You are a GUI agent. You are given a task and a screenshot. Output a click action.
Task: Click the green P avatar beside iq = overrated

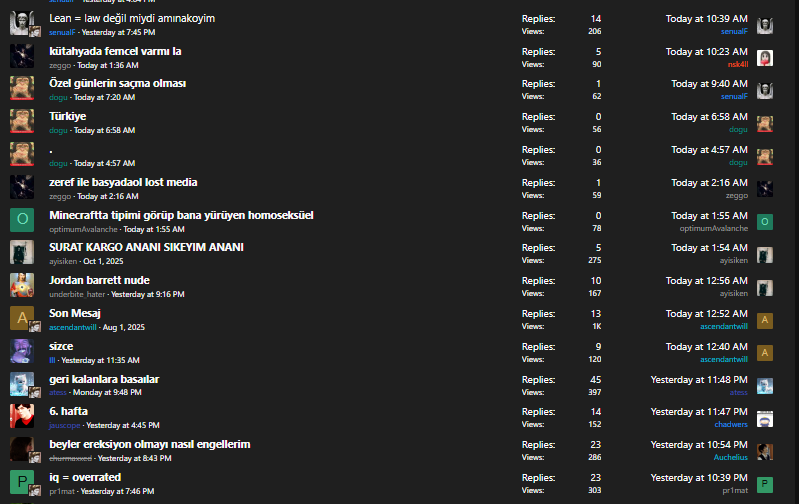(22, 482)
